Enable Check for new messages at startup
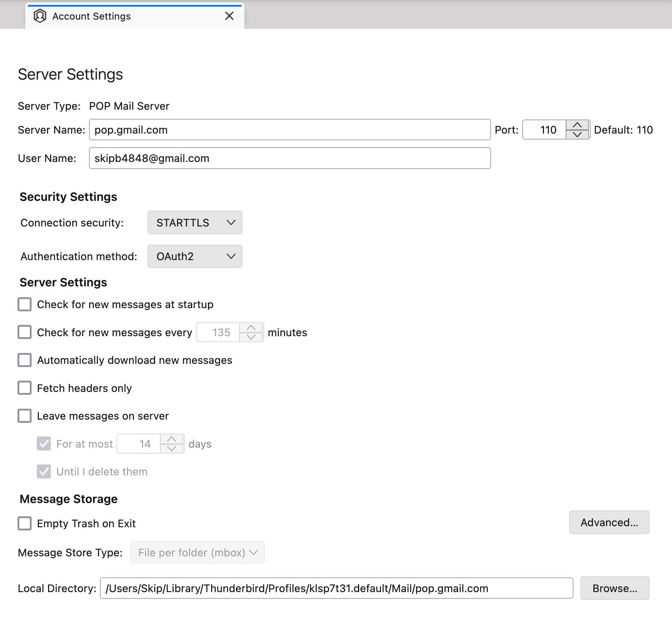Viewport: 672px width, 631px height. tap(25, 304)
